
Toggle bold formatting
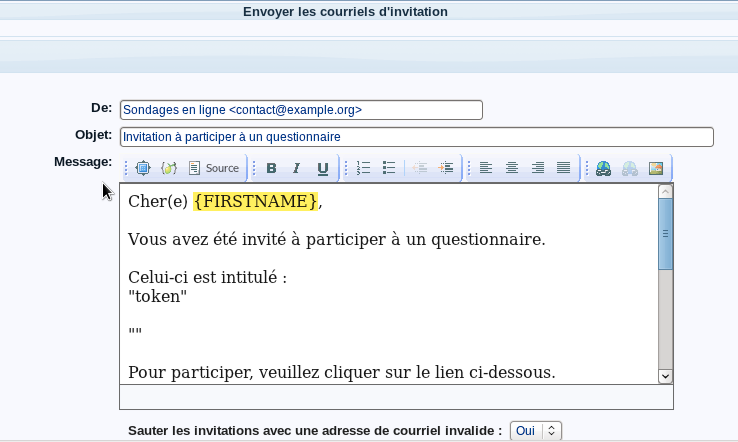tap(271, 168)
